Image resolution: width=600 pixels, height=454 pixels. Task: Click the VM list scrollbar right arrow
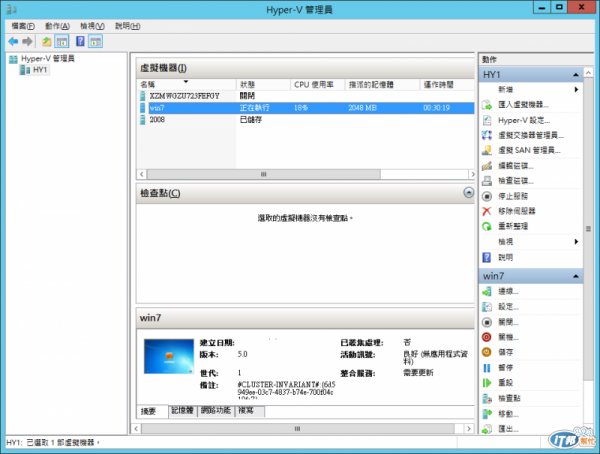click(471, 175)
